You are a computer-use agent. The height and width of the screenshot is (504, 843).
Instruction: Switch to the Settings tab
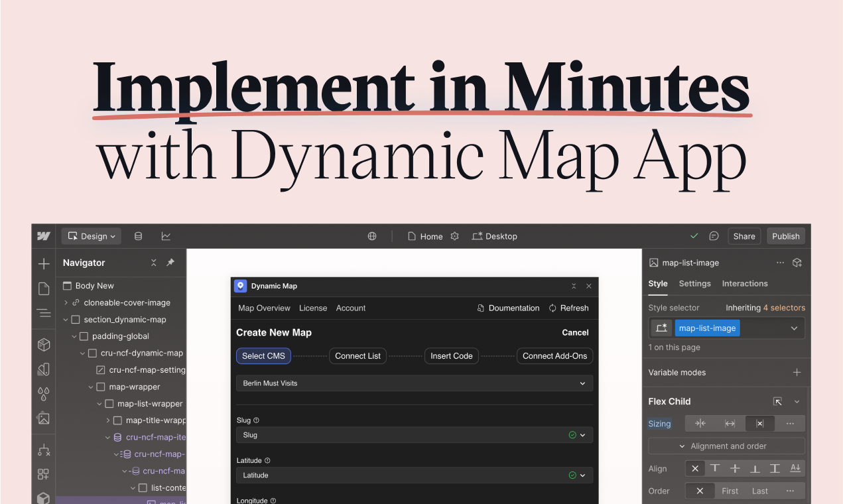(x=694, y=283)
